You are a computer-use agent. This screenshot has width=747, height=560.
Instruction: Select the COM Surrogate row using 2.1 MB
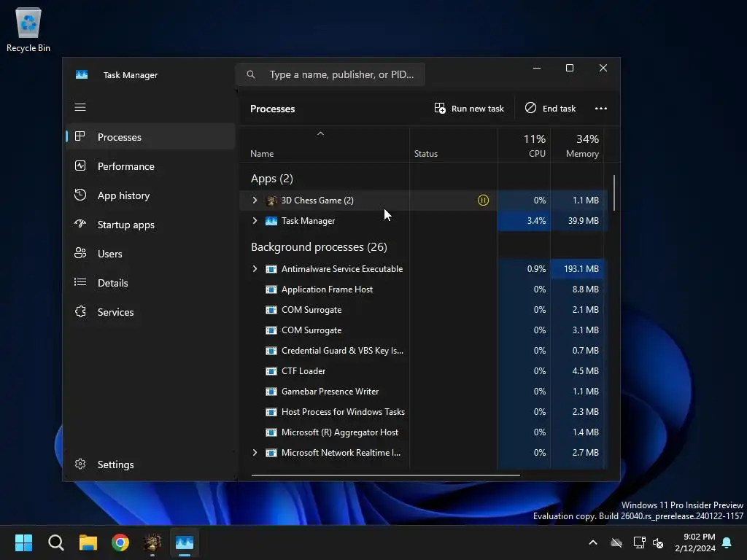pyautogui.click(x=424, y=310)
